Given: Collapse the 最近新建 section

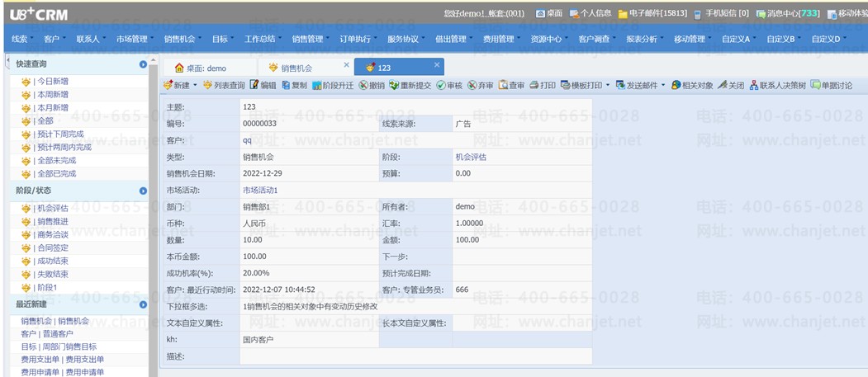Looking at the screenshot, I should [x=144, y=304].
